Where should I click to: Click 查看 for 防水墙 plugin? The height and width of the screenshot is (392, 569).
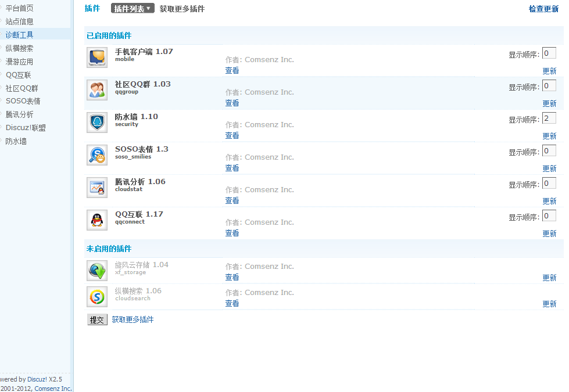click(232, 135)
